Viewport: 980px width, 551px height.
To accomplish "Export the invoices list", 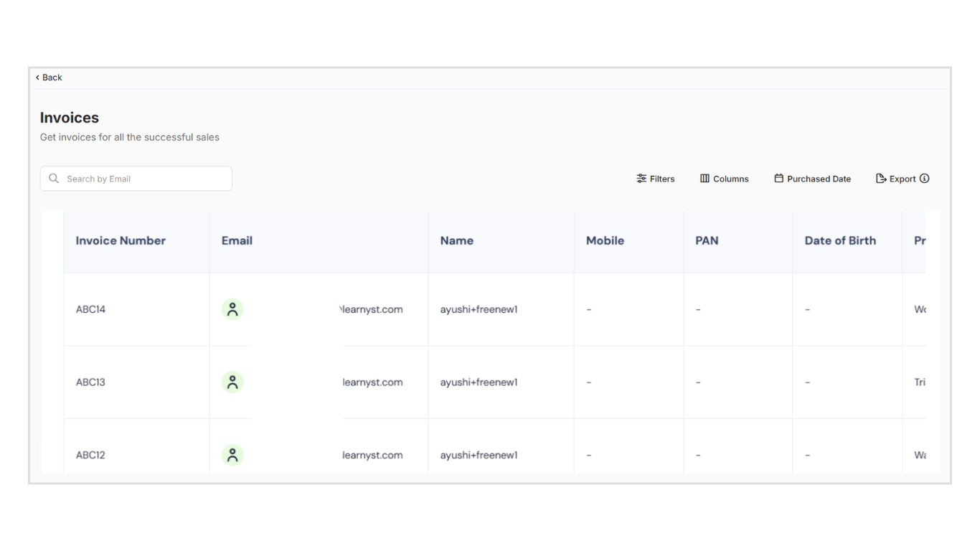I will [x=896, y=179].
